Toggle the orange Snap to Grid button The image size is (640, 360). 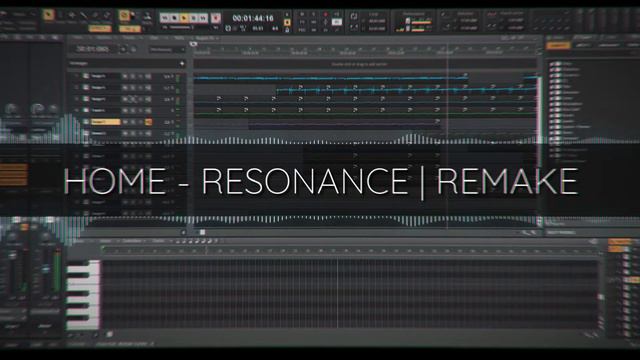click(x=124, y=16)
